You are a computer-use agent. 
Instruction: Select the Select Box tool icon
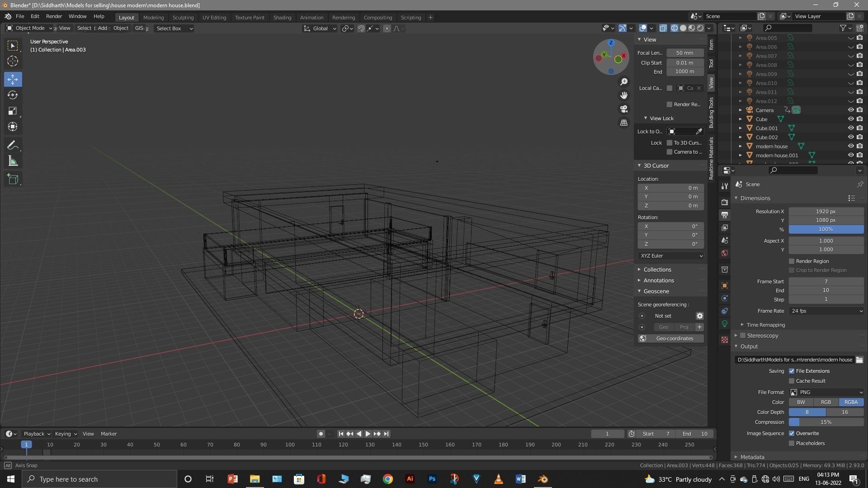[13, 46]
